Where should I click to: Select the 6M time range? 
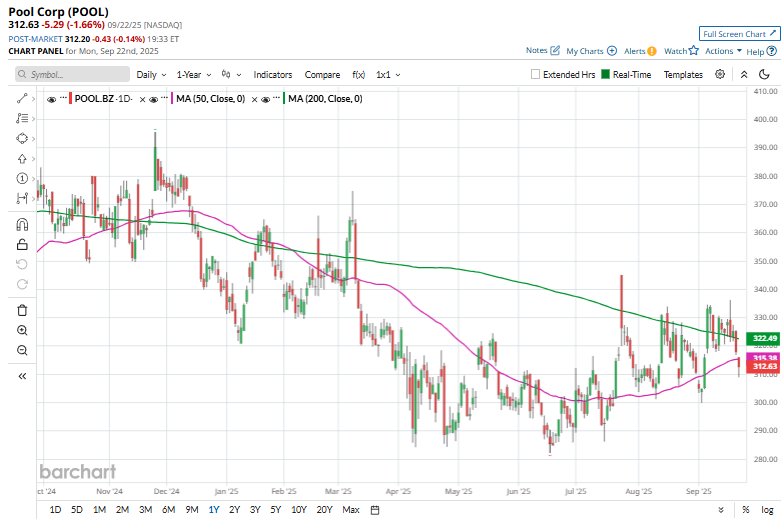tap(168, 510)
